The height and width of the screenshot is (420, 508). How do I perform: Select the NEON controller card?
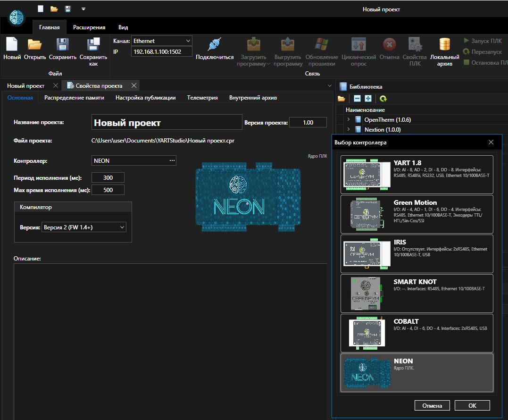tap(417, 373)
